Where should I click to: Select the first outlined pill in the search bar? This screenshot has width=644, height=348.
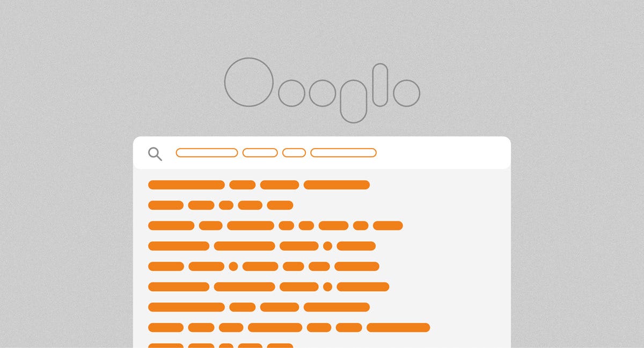click(x=207, y=153)
